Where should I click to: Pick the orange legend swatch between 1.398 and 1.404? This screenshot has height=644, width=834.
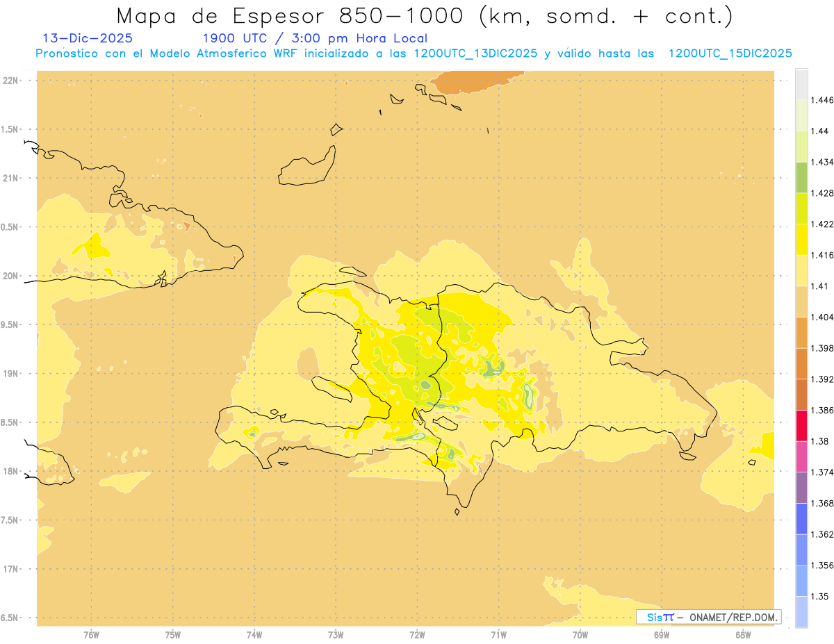click(801, 332)
